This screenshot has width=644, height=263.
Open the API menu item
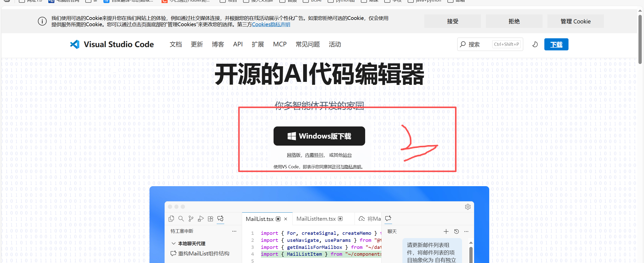tap(238, 44)
